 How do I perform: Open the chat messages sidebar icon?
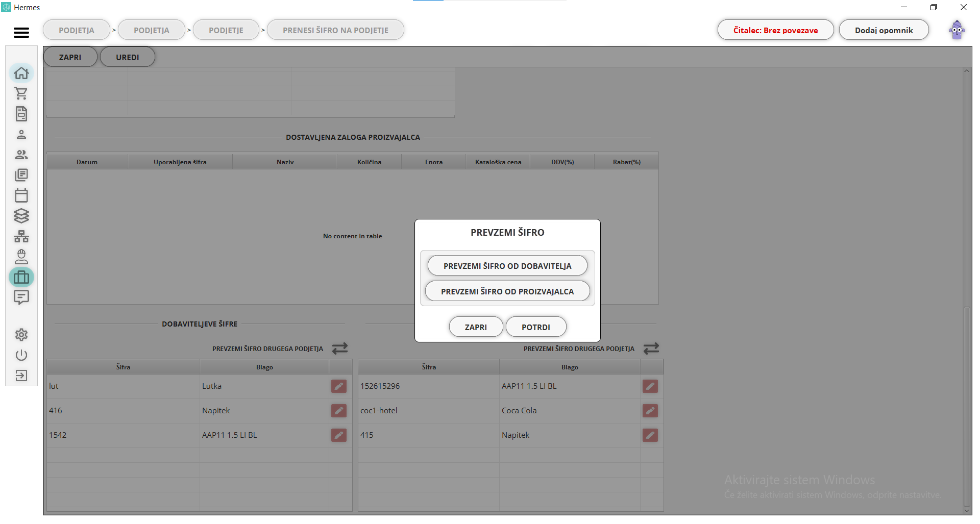tap(21, 297)
